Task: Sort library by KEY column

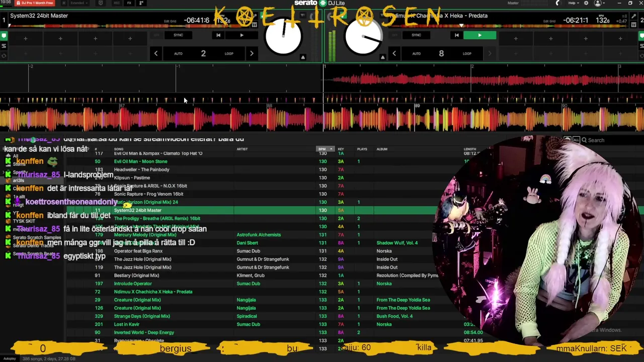Action: click(x=341, y=149)
